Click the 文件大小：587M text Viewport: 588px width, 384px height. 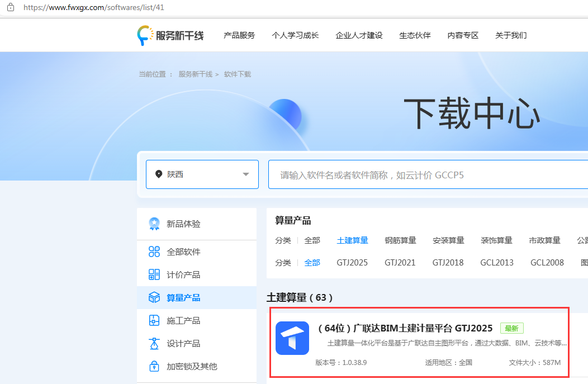pyautogui.click(x=535, y=363)
